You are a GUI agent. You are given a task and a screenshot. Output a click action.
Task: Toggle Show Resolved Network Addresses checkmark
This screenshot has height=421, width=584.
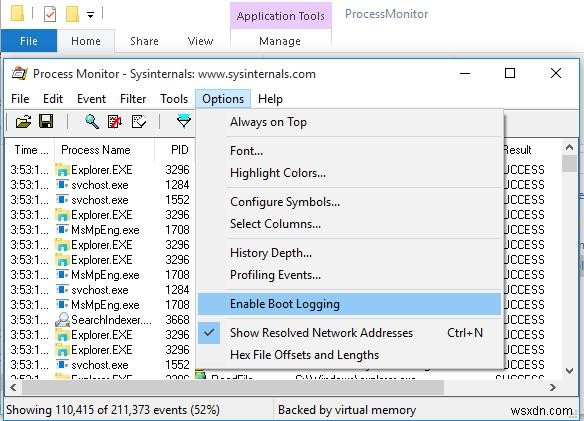209,332
